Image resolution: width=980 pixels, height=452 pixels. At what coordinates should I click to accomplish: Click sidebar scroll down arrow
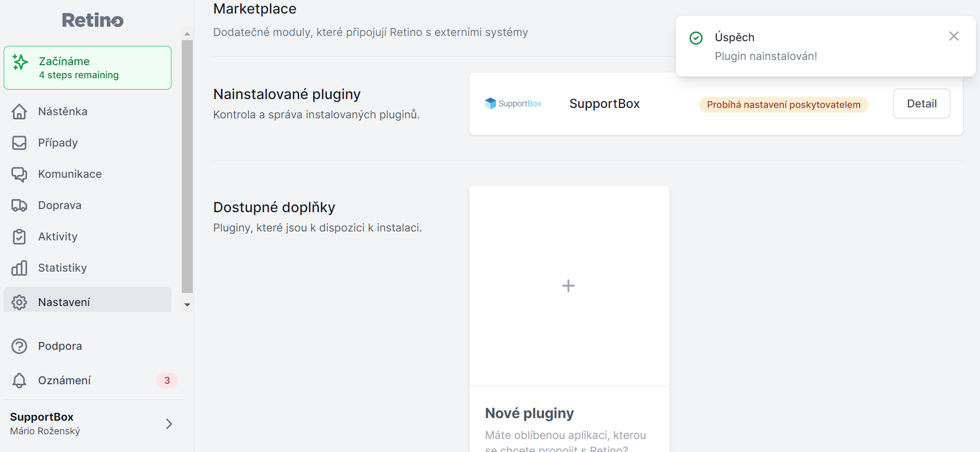[x=187, y=305]
